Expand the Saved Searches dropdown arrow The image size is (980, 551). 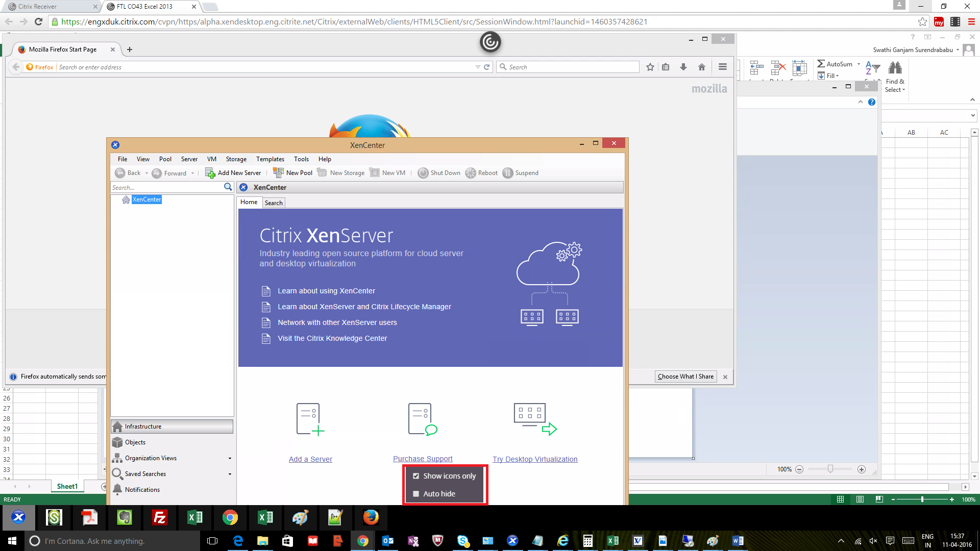(230, 474)
